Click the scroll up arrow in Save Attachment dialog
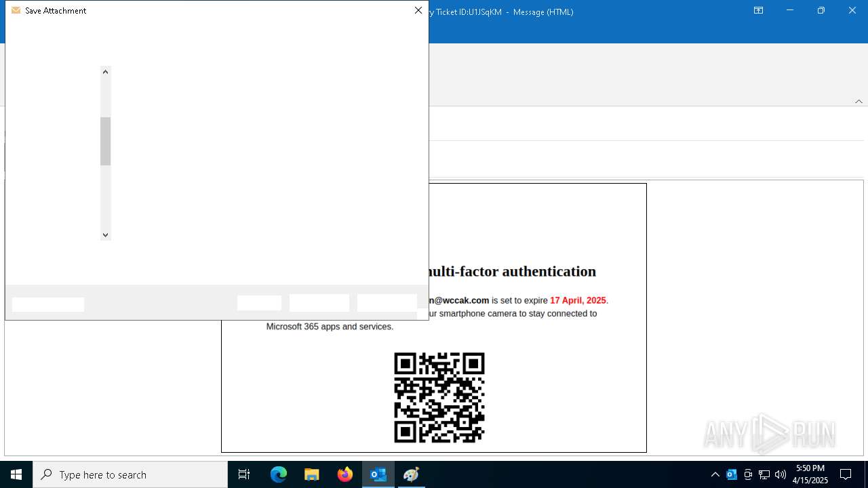 pos(105,72)
